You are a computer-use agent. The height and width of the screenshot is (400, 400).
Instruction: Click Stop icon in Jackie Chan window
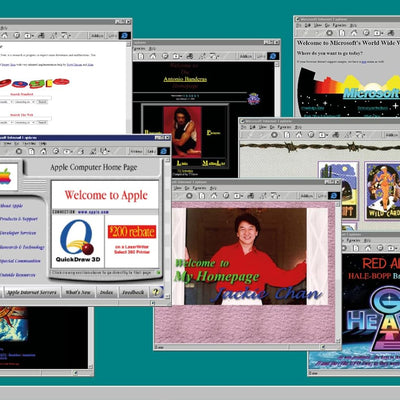[189, 196]
